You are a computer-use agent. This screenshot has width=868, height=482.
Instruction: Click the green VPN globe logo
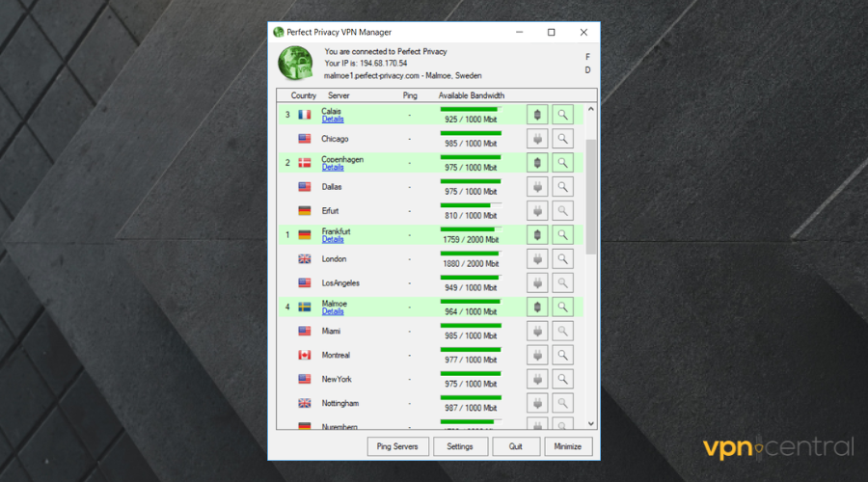coord(296,63)
